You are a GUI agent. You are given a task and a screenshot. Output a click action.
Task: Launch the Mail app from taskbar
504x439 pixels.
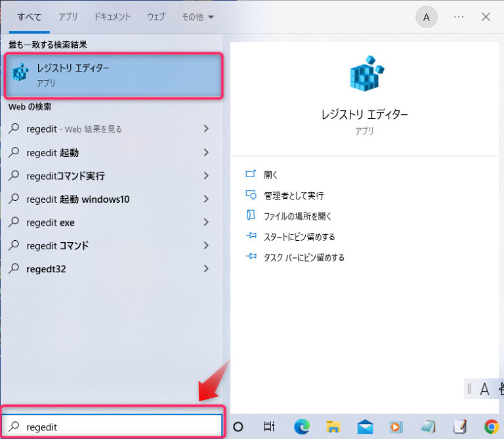point(365,426)
